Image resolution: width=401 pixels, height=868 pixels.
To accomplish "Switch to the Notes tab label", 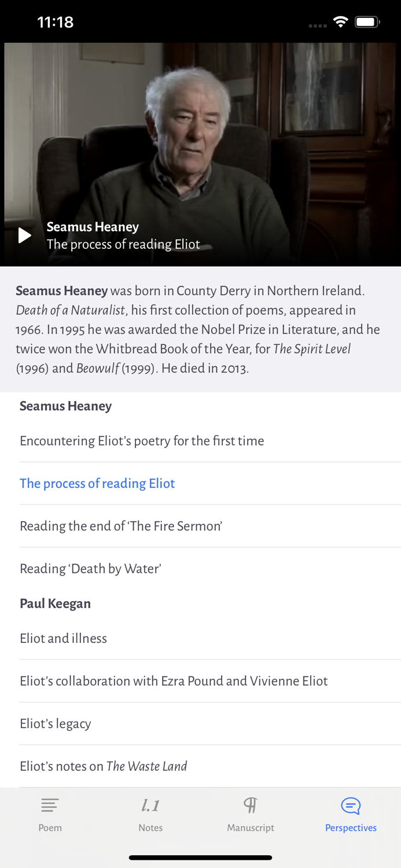I will pos(150,828).
